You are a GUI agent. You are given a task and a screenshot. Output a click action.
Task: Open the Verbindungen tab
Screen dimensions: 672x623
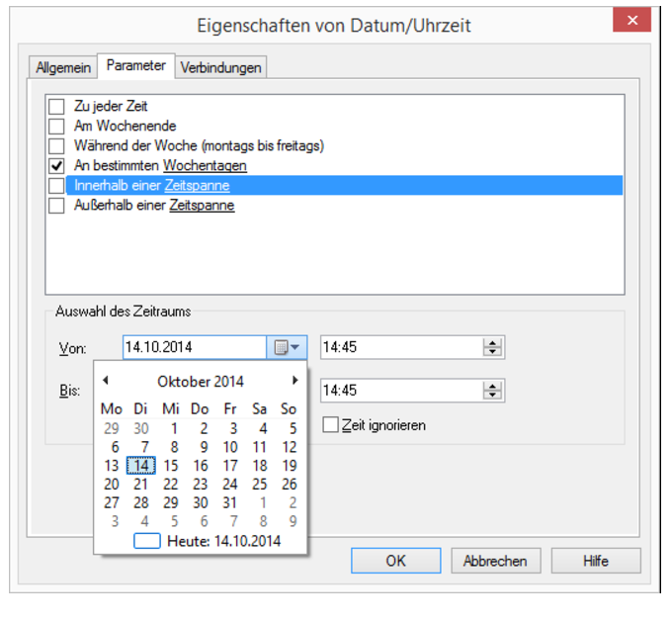[x=220, y=67]
